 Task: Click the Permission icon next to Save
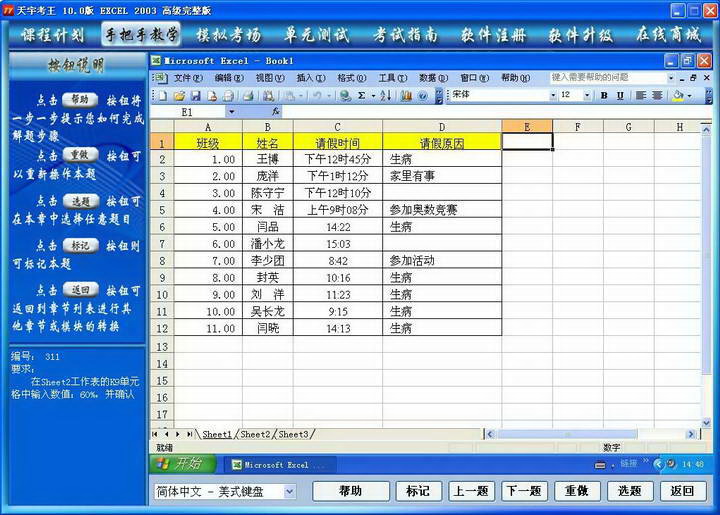coord(212,95)
